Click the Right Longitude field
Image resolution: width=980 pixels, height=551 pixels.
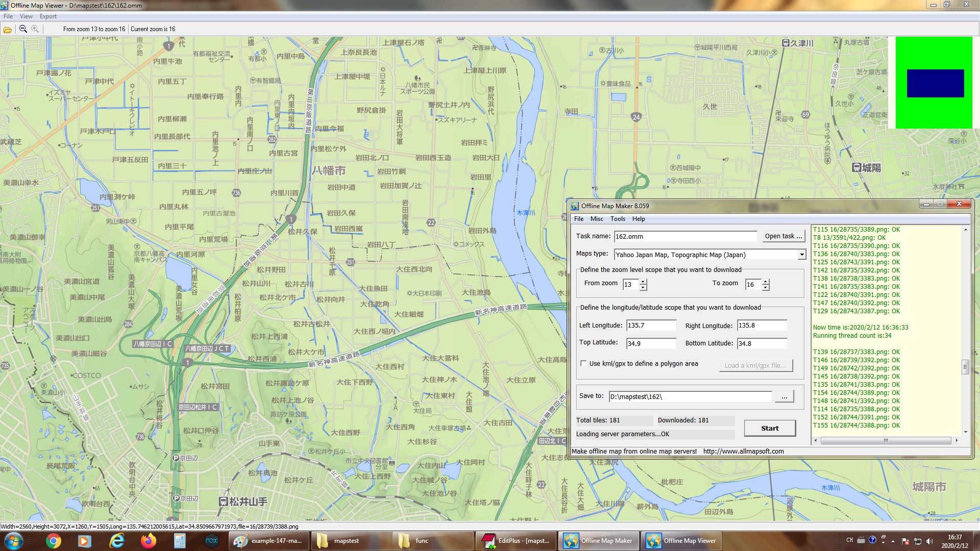click(762, 325)
